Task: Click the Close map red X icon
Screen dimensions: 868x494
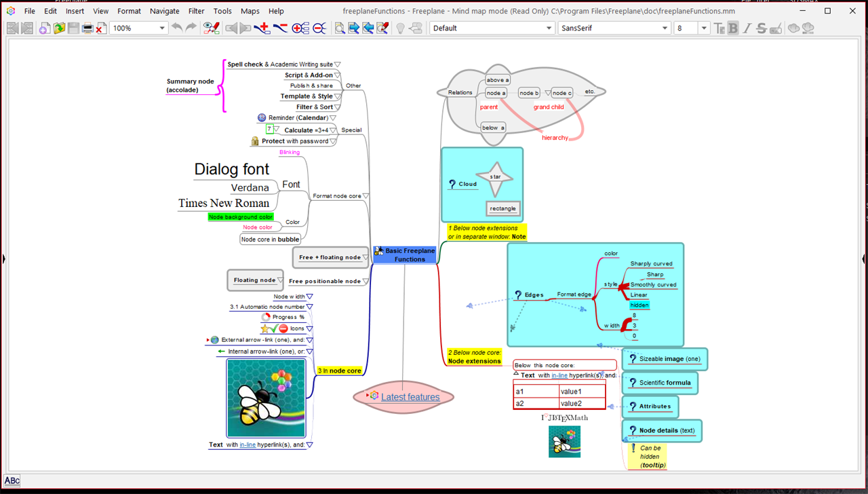Action: [x=100, y=28]
